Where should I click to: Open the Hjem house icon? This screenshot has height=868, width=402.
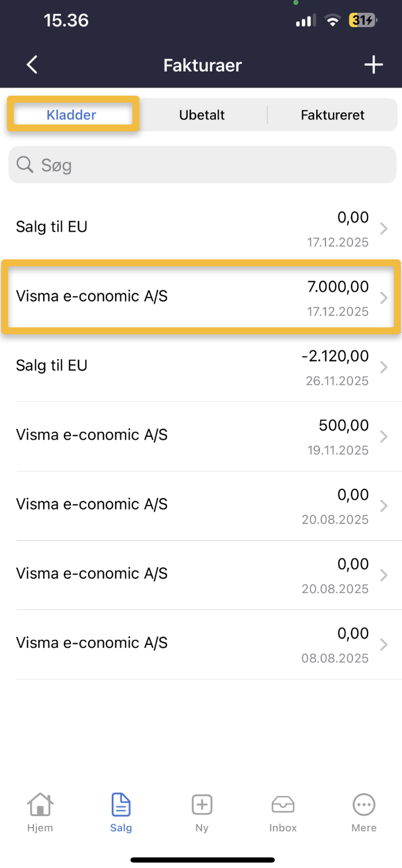(40, 805)
